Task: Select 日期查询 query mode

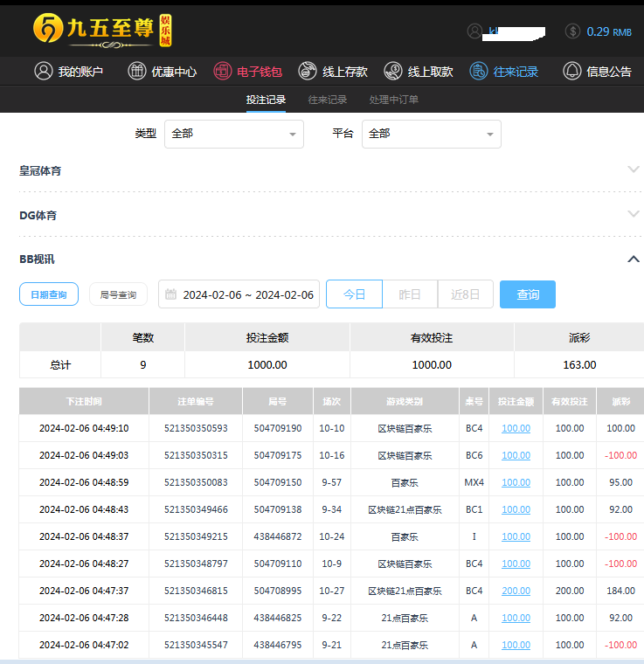Action: coord(49,294)
